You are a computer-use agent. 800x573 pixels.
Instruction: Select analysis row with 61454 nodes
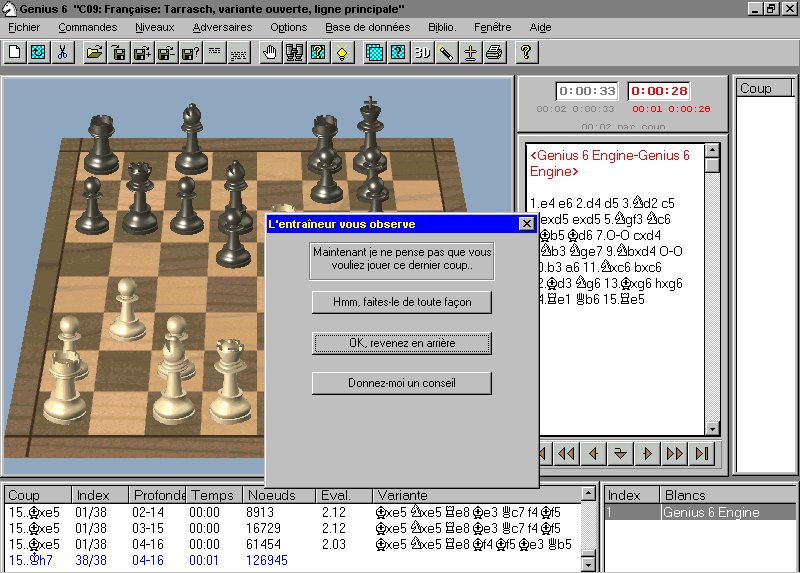293,544
